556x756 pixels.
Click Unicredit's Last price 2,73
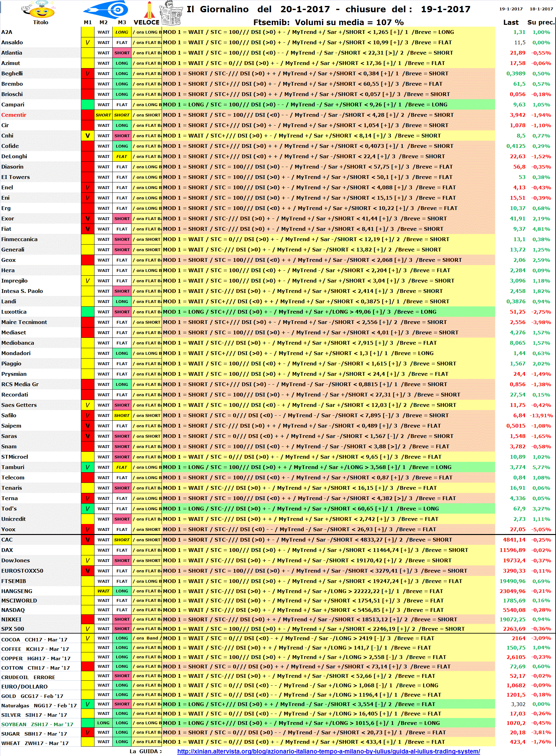click(x=519, y=519)
